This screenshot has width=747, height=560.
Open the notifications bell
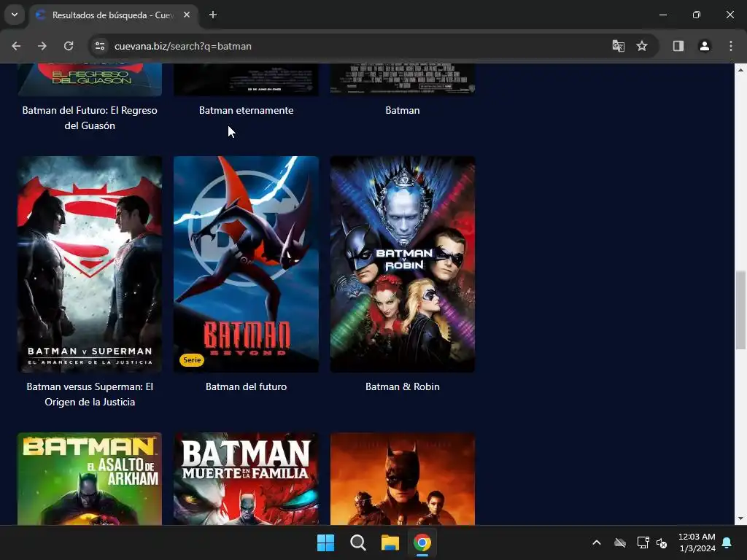tap(727, 542)
